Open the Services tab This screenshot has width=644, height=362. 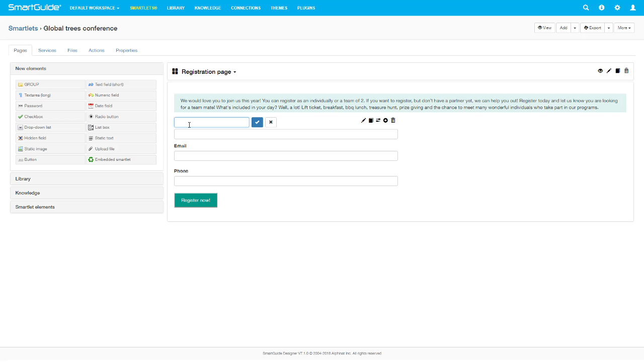pyautogui.click(x=47, y=50)
